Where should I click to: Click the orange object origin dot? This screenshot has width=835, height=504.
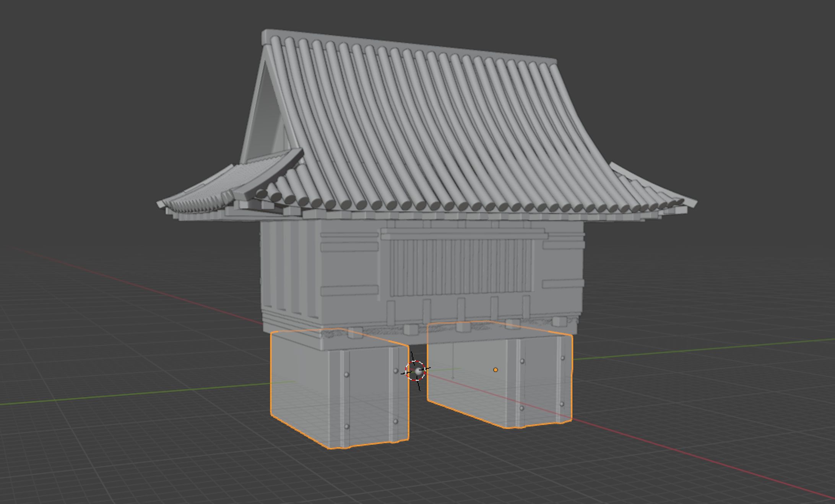[495, 370]
